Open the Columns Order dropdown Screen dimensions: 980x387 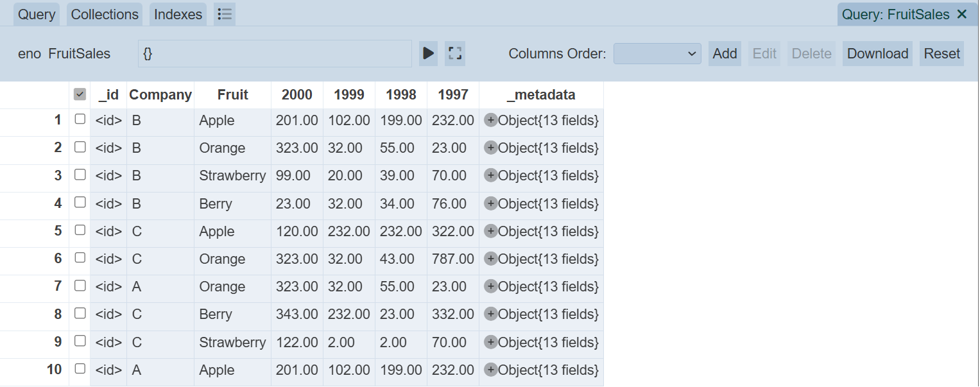(657, 53)
